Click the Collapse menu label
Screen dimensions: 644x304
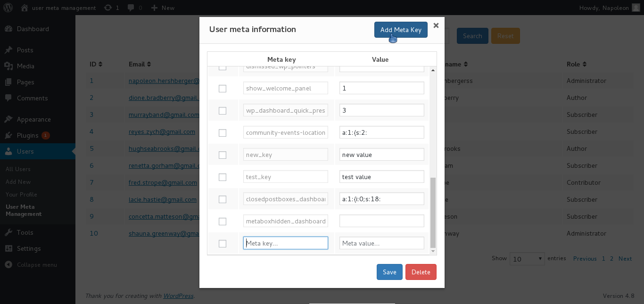pos(37,265)
